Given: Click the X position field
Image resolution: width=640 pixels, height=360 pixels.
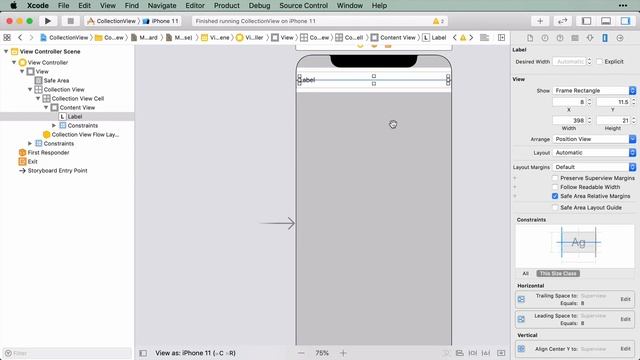Looking at the screenshot, I should coord(569,102).
